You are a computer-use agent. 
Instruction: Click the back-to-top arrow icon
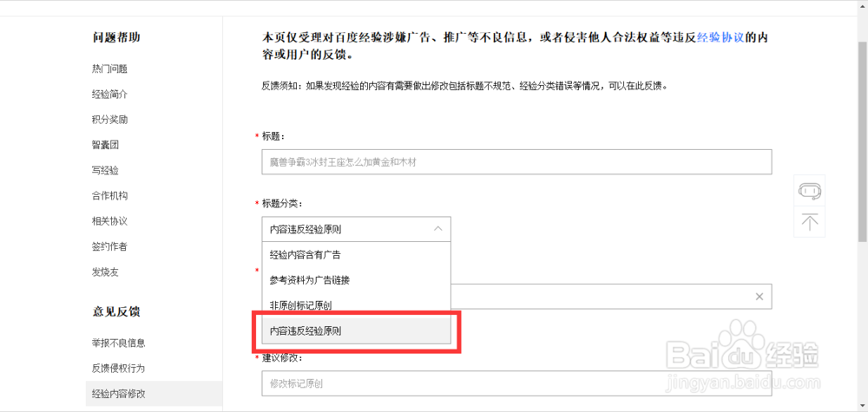click(810, 221)
